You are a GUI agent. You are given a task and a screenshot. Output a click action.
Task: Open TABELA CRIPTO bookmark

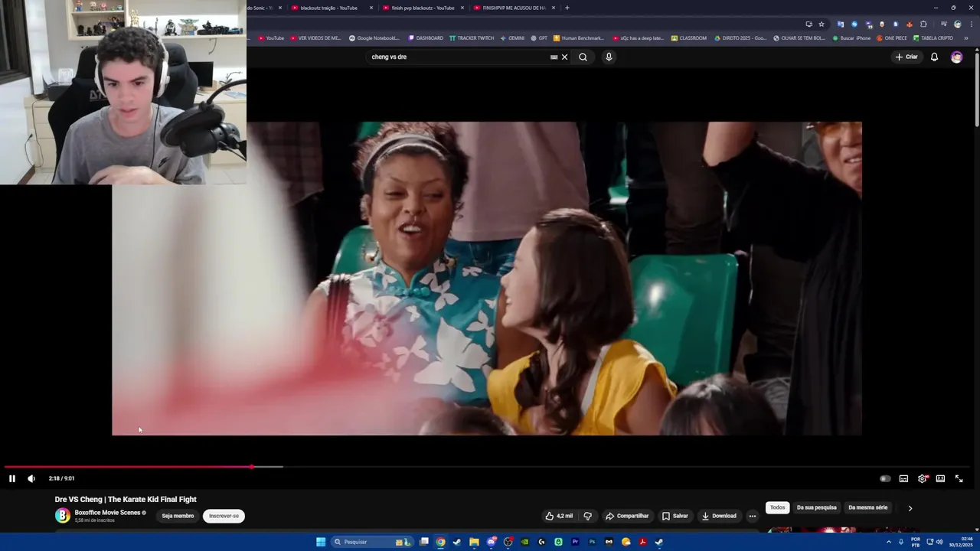(x=933, y=37)
